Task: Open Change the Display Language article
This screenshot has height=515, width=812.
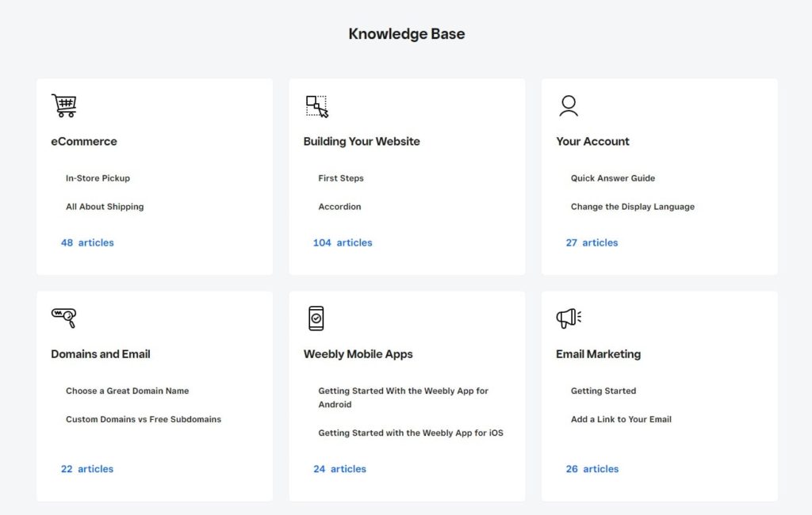Action: tap(632, 207)
